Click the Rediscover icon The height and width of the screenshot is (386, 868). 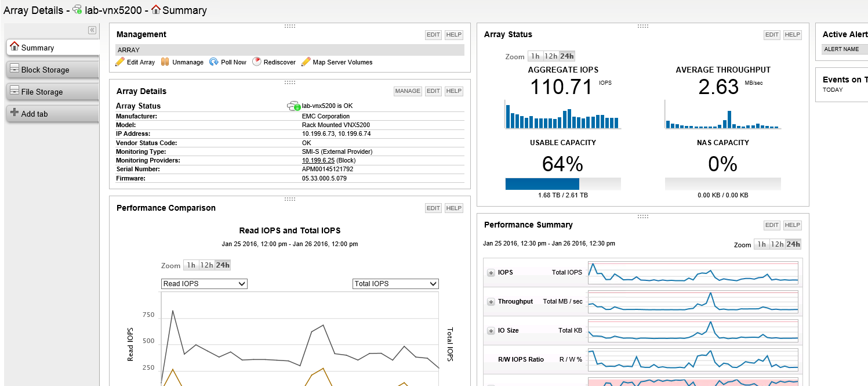coord(257,62)
